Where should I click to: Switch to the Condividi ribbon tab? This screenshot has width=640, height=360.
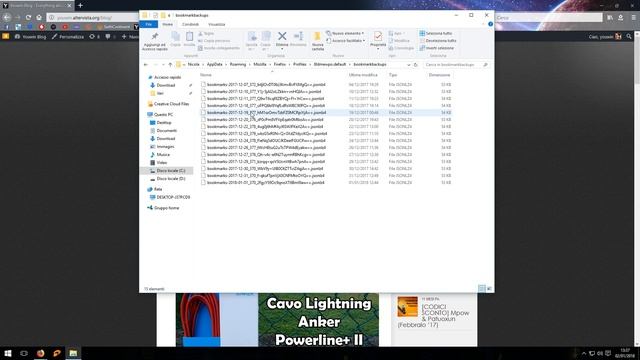click(190, 24)
